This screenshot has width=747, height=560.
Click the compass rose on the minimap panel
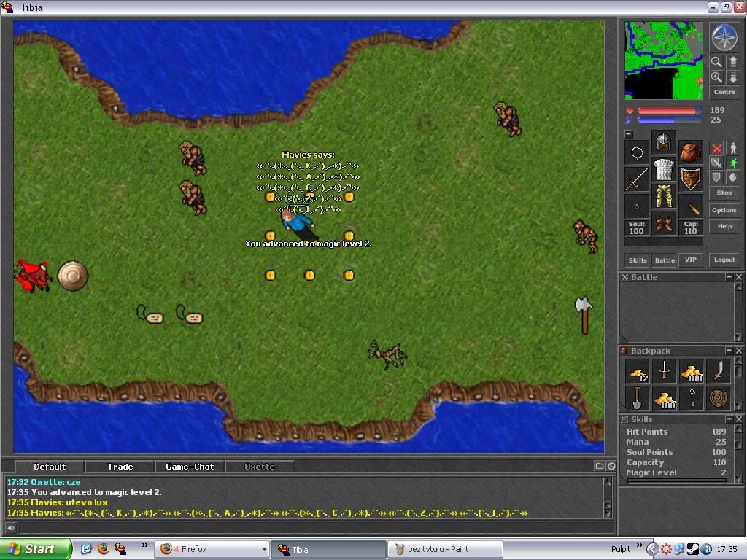pyautogui.click(x=724, y=37)
